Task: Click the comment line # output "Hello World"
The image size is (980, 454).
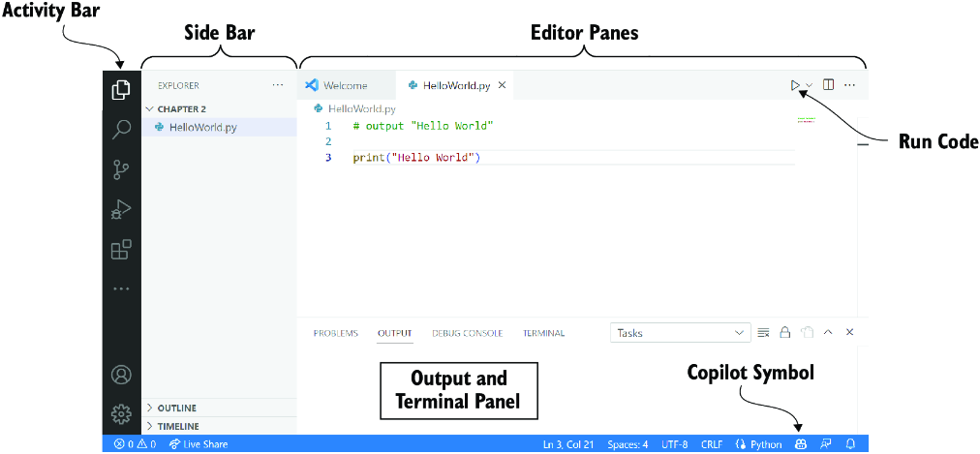Action: [423, 126]
